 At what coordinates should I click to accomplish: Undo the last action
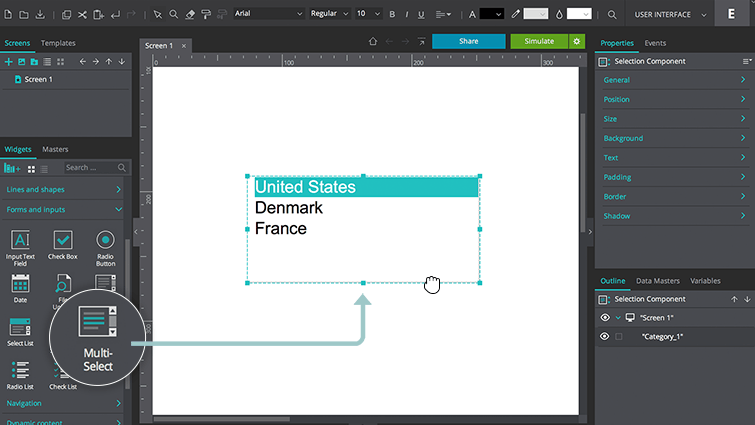(x=115, y=14)
